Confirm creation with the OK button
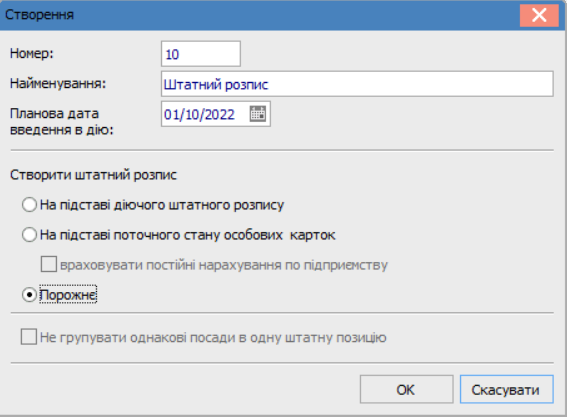 406,390
